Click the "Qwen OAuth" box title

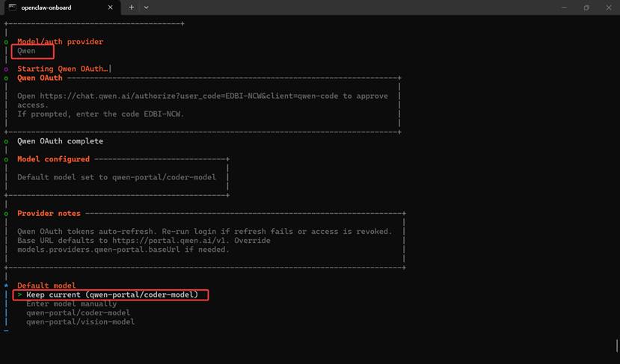pos(40,78)
